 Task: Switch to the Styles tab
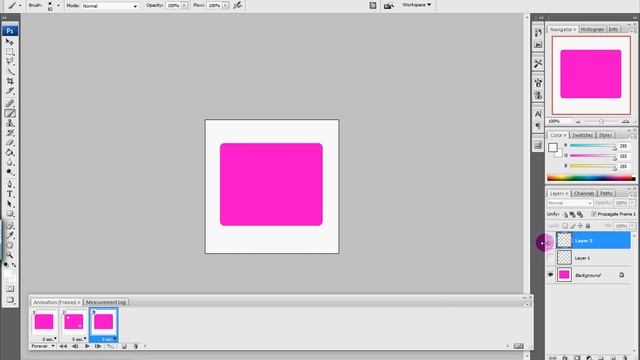click(x=605, y=135)
